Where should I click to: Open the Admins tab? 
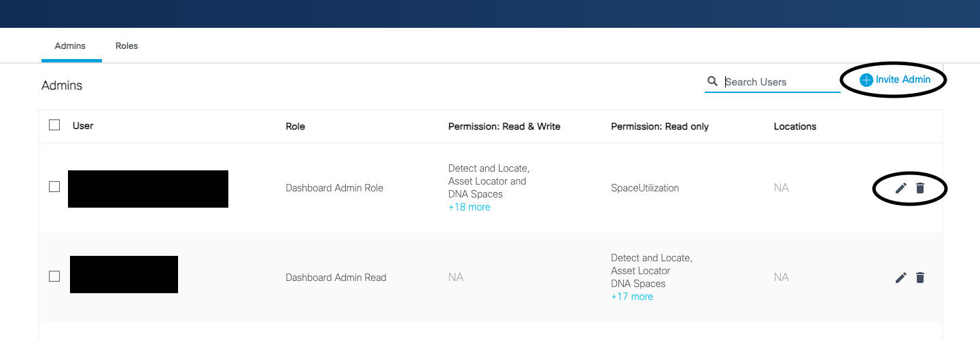point(70,46)
